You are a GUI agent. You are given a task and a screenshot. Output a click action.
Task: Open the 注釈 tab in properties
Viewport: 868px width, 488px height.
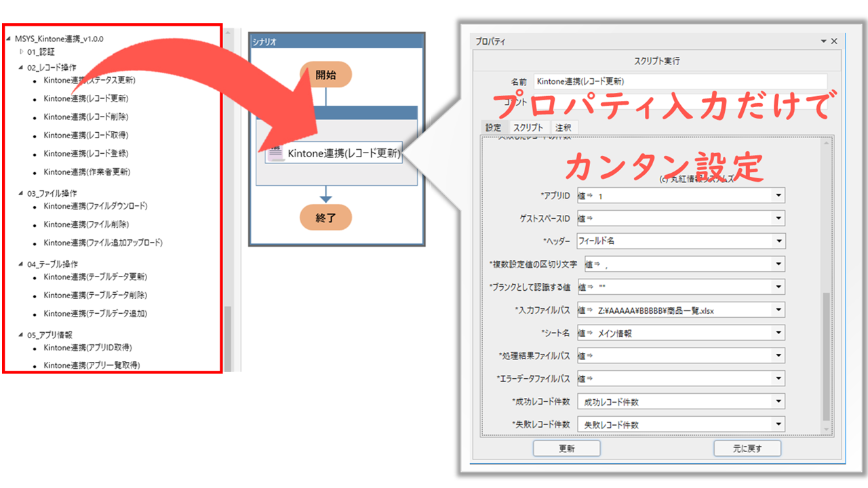(x=563, y=127)
